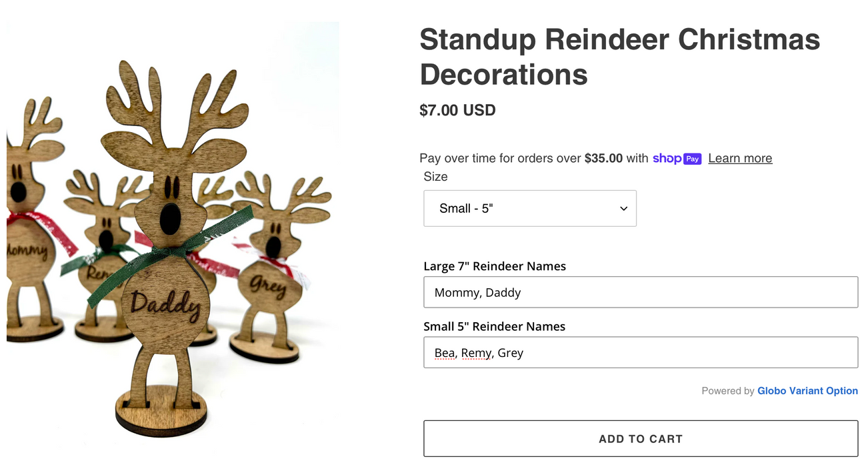This screenshot has height=467, width=868.
Task: Open the Size dropdown
Action: click(530, 208)
